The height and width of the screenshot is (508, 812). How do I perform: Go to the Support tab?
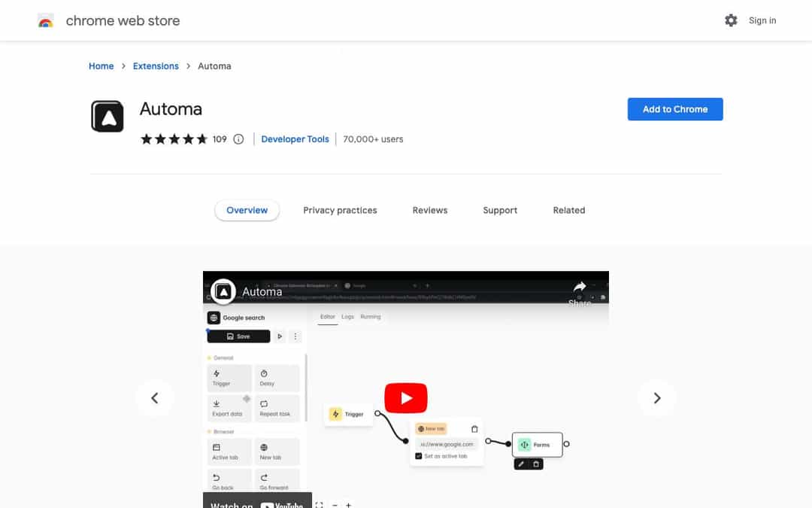tap(500, 210)
